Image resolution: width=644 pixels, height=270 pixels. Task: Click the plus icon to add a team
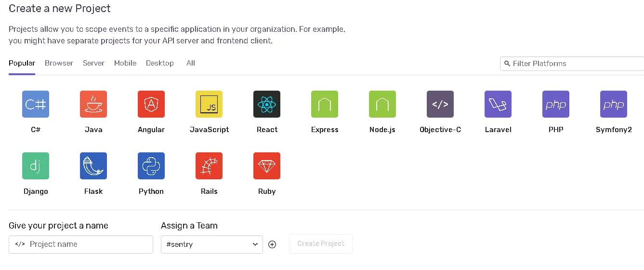tap(272, 244)
